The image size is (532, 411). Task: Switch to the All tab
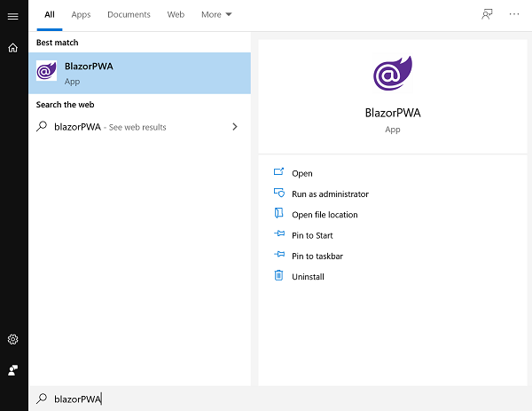pos(50,14)
